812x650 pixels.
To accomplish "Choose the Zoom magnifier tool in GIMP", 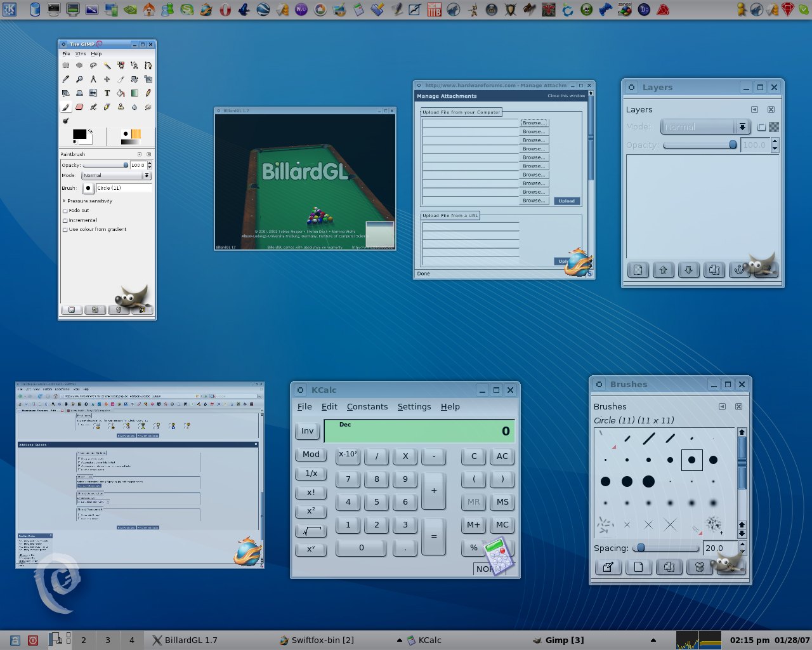I will point(79,79).
